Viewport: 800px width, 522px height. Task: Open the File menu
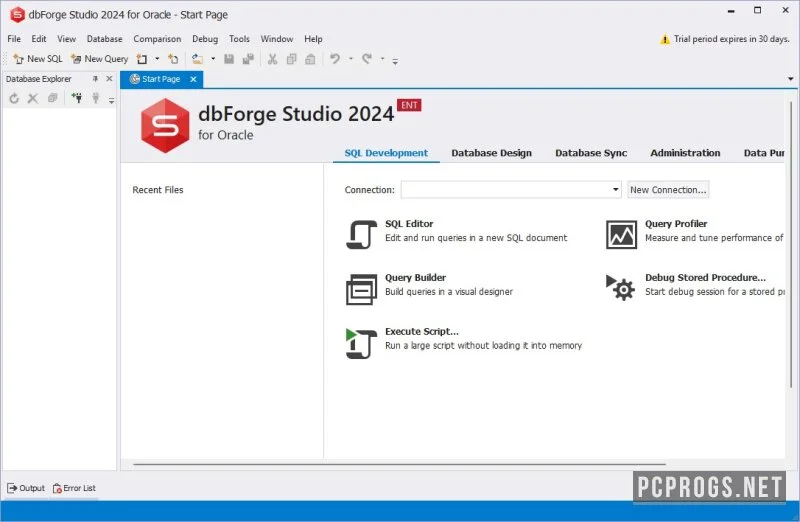14,39
